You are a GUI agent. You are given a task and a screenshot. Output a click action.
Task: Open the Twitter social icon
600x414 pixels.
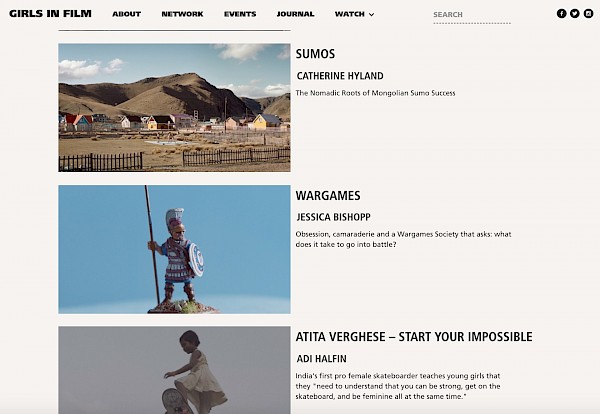pyautogui.click(x=575, y=14)
